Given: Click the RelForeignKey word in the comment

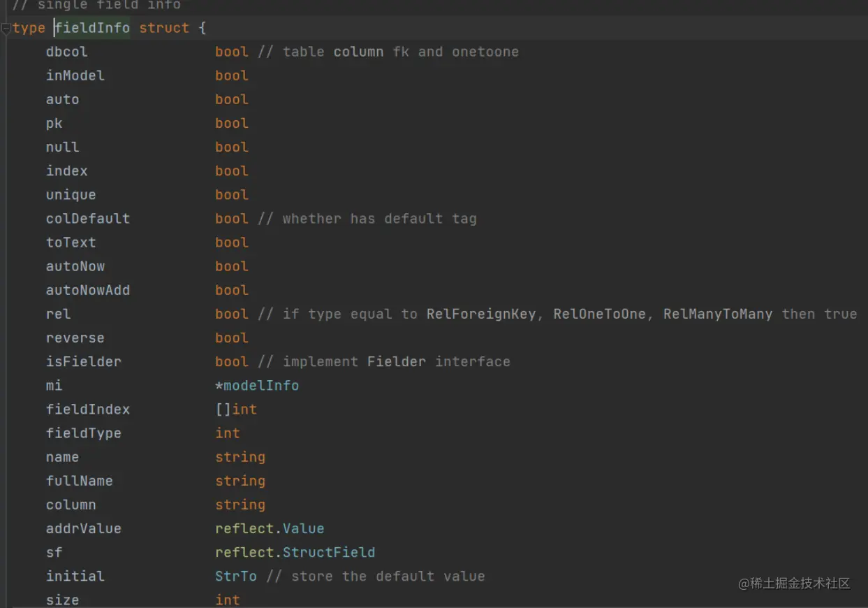Looking at the screenshot, I should pos(481,314).
